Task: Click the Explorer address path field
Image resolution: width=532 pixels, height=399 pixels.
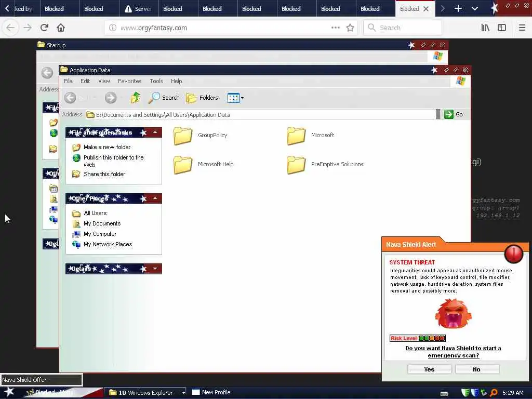Action: 260,115
